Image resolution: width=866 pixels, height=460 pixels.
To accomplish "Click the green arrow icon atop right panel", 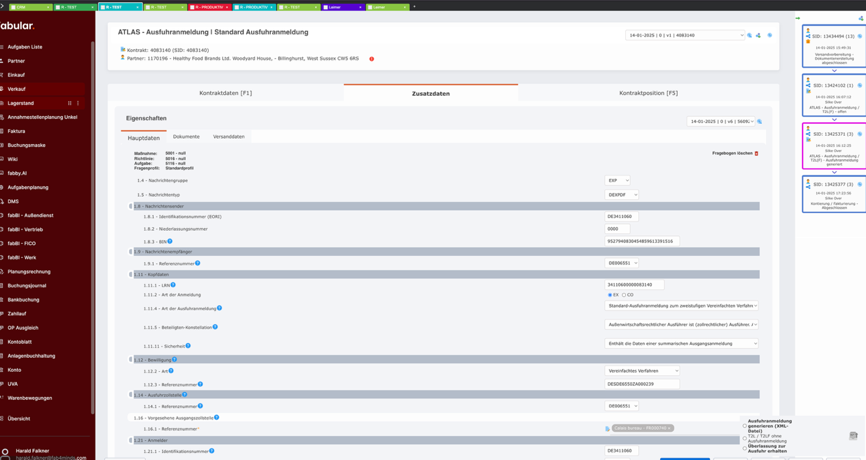I will pos(798,18).
